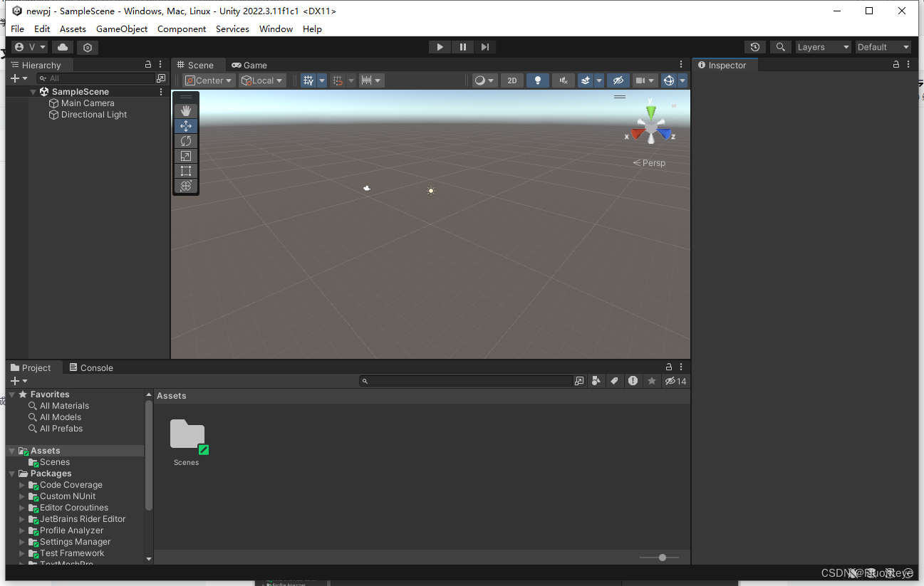
Task: Open global search magnifier in toolbar
Action: click(782, 47)
